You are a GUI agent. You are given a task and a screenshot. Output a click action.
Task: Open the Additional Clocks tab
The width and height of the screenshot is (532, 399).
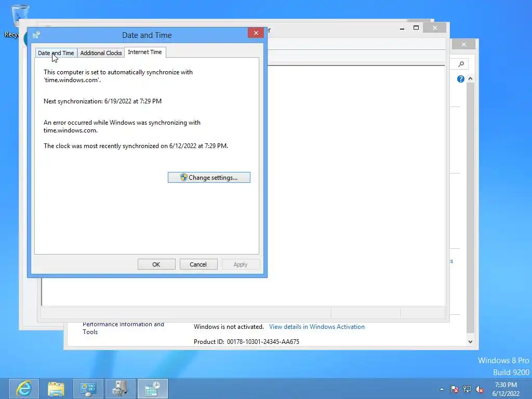(101, 53)
